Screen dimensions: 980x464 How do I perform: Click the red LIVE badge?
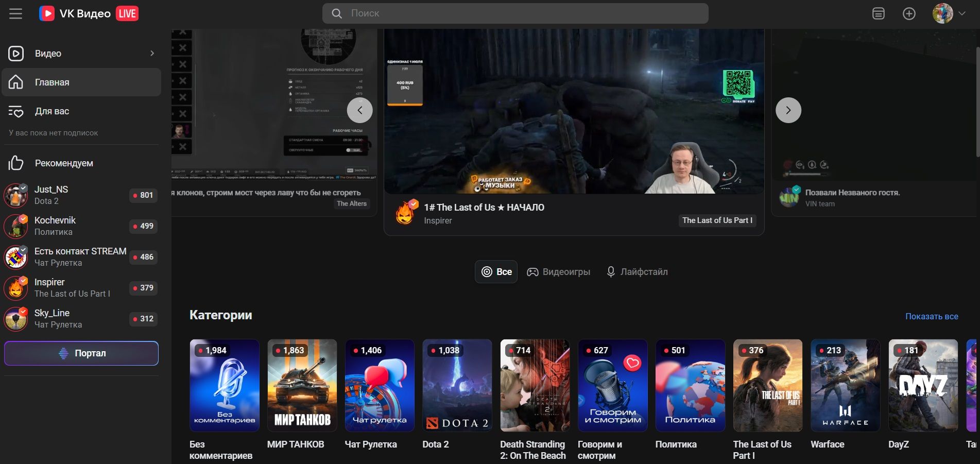pos(127,13)
